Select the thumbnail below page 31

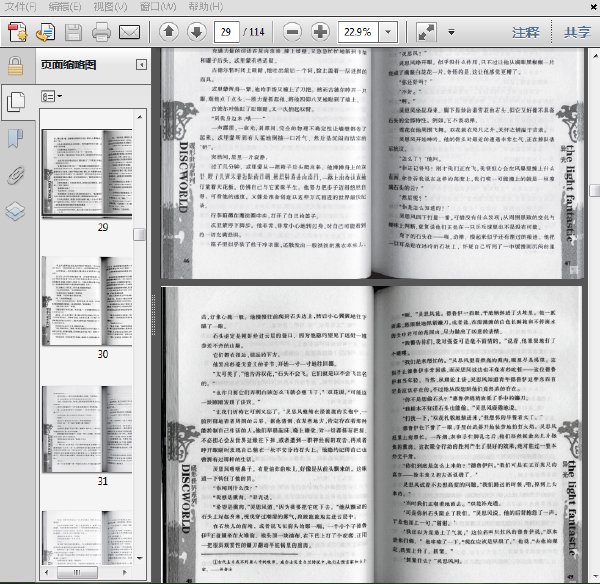(x=87, y=538)
